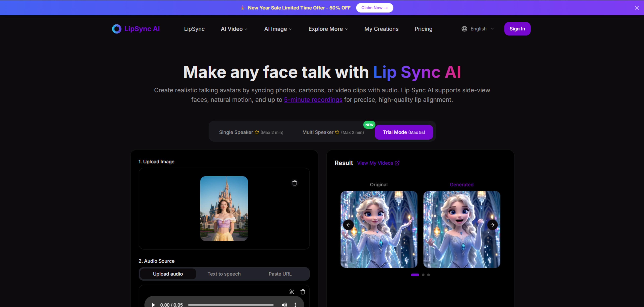Switch to Paste URL audio source
The width and height of the screenshot is (644, 307).
[280, 274]
